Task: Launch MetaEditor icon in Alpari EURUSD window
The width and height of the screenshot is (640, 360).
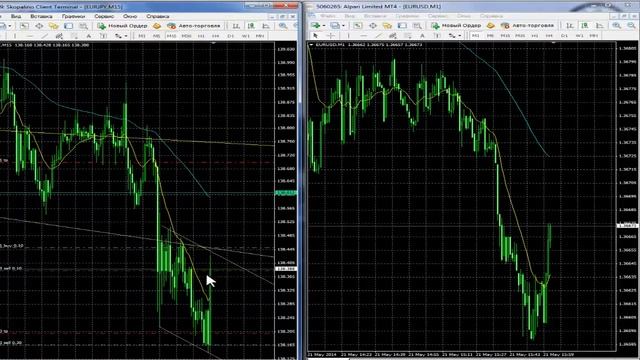Action: pos(491,26)
